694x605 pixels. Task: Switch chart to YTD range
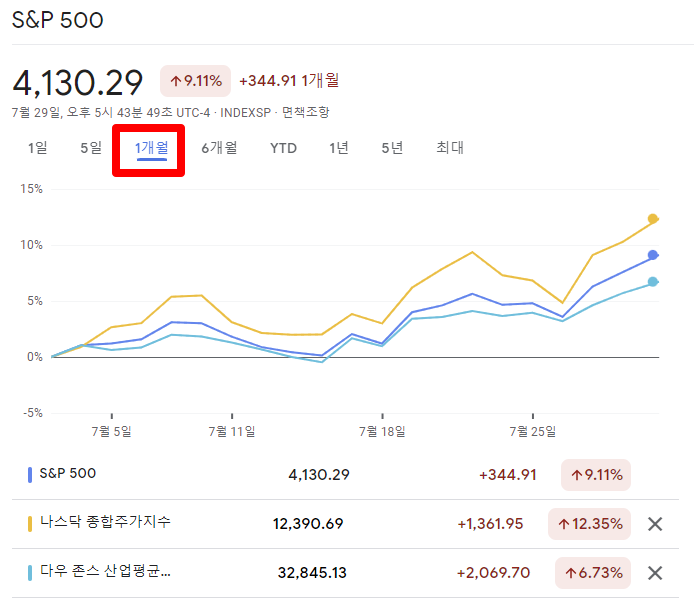point(283,148)
